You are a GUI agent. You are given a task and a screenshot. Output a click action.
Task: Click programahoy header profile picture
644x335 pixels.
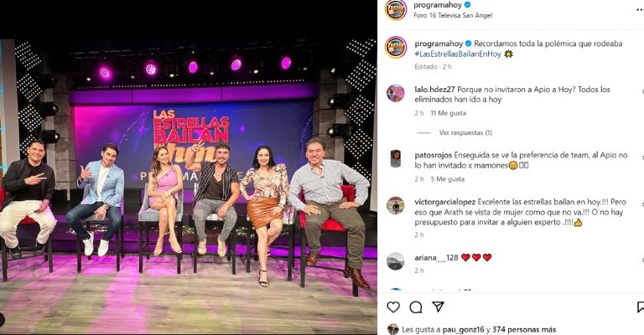396,10
